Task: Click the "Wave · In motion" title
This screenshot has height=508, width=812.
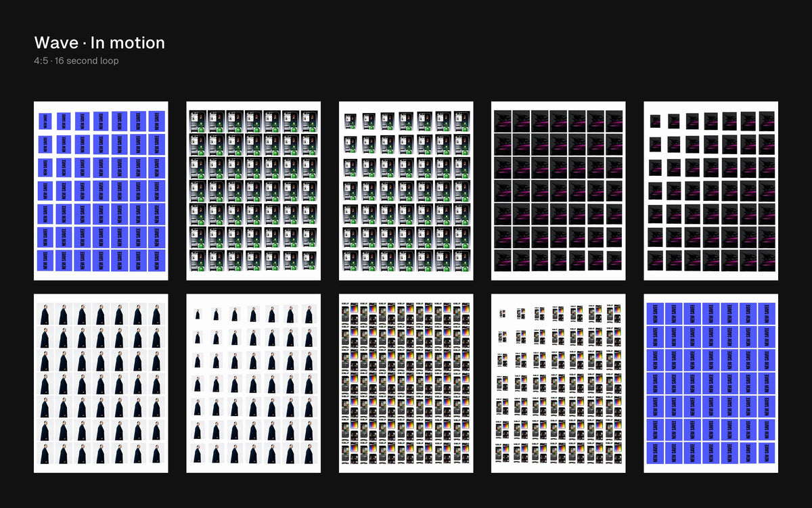Action: (99, 43)
